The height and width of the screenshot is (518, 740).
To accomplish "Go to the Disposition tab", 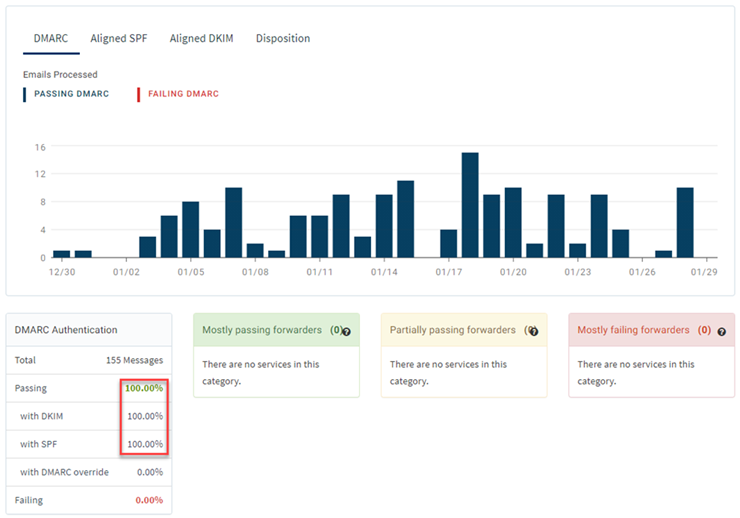I will 283,39.
